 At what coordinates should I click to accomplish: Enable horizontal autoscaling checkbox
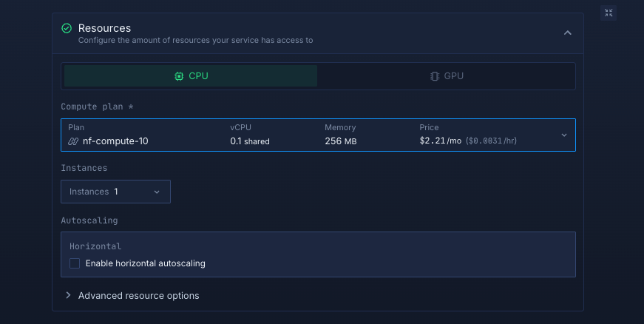[x=75, y=263]
